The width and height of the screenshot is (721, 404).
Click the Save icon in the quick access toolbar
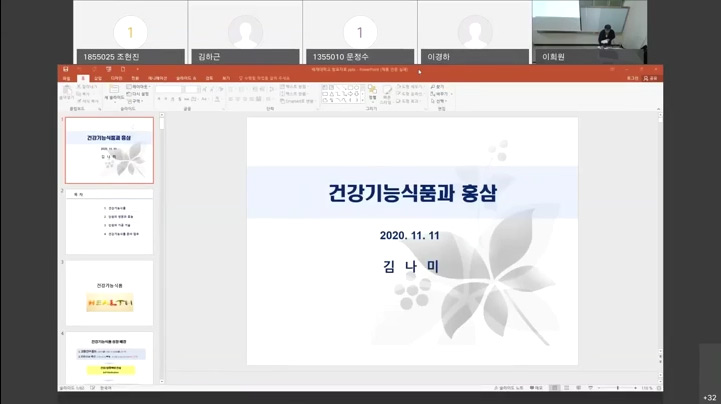coord(66,69)
